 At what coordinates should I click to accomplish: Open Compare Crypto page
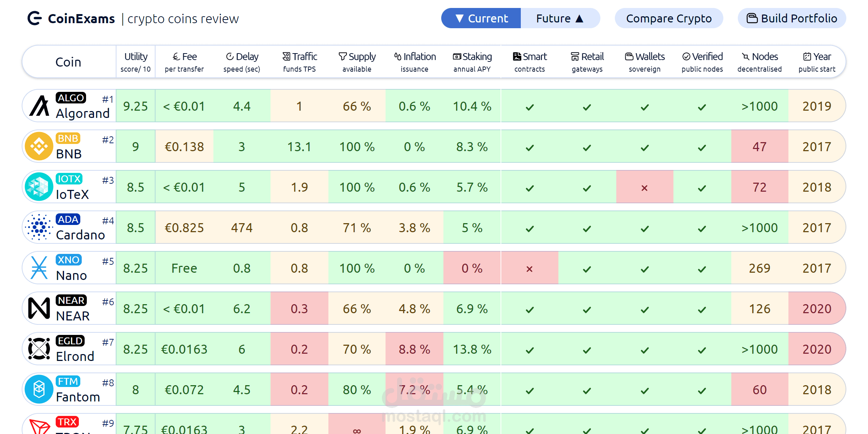pos(669,18)
